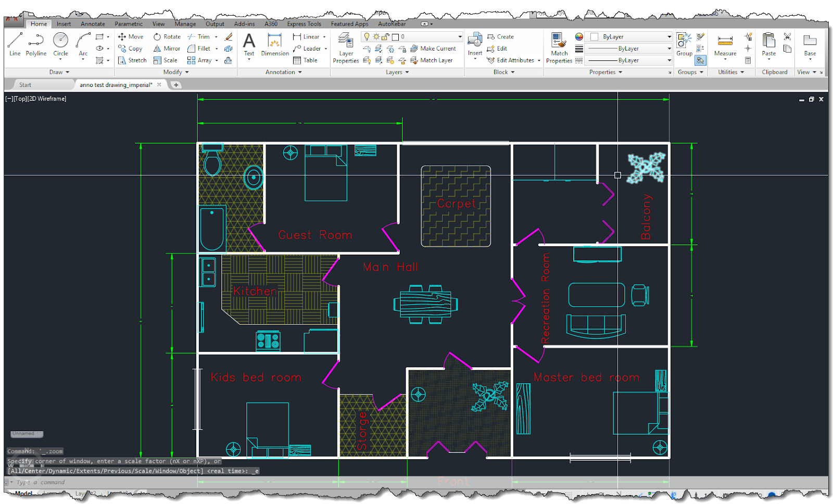Viewport: 833px width, 504px height.
Task: Expand the Draw panel
Action: pos(59,72)
